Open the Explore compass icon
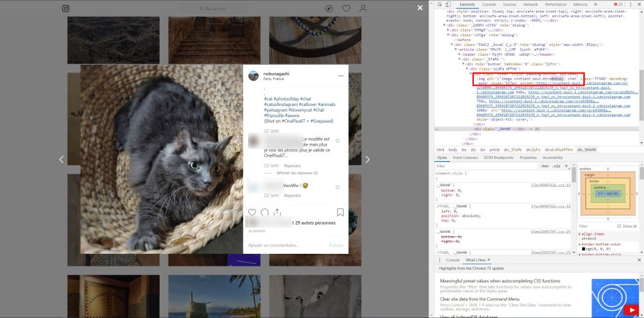 (x=329, y=8)
